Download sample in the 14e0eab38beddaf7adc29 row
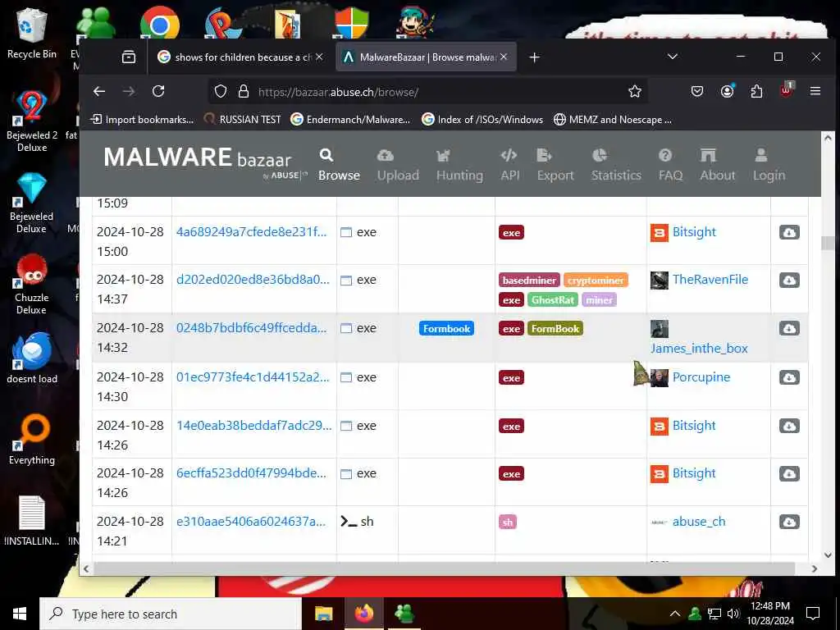 tap(789, 426)
